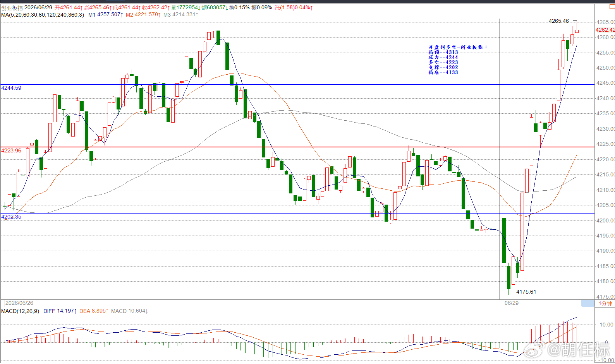Click the red 4223.96 line label
Image resolution: width=615 pixels, height=364 pixels.
pos(11,150)
